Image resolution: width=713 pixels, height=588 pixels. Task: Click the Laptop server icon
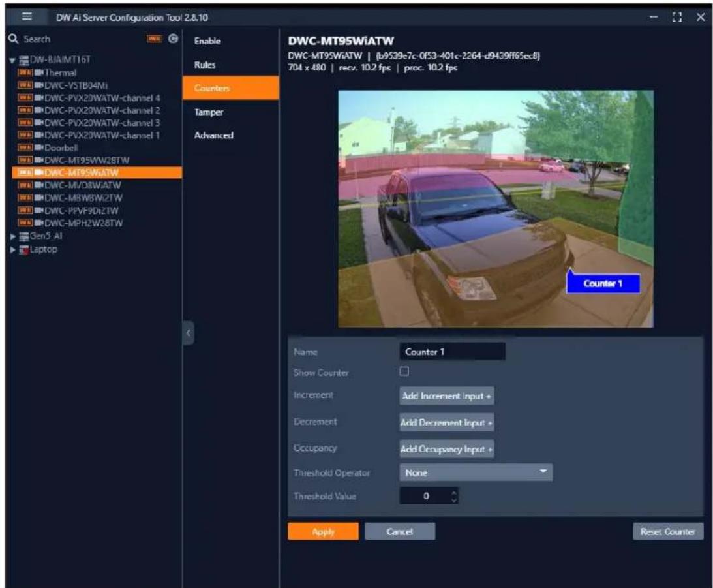click(x=23, y=250)
